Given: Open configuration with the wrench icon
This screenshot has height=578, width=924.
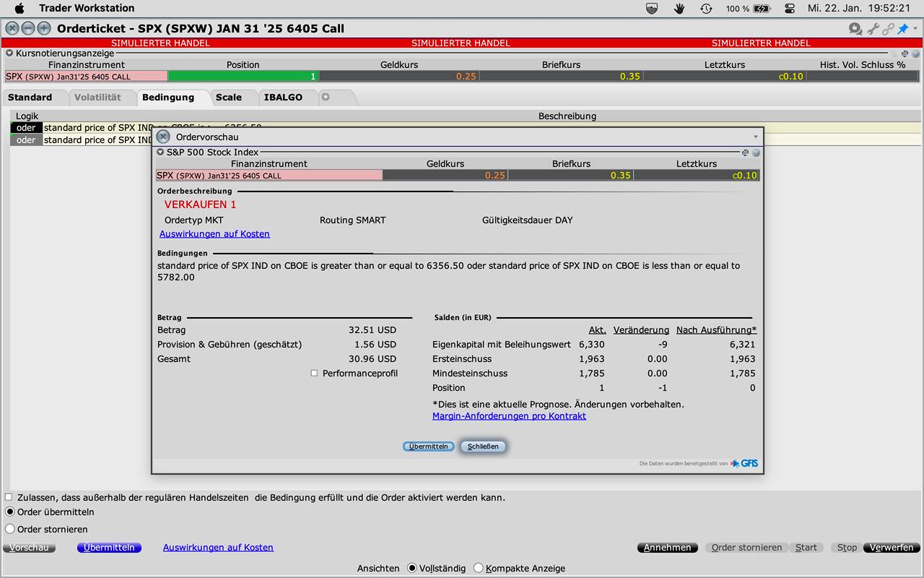Looking at the screenshot, I should click(x=873, y=29).
